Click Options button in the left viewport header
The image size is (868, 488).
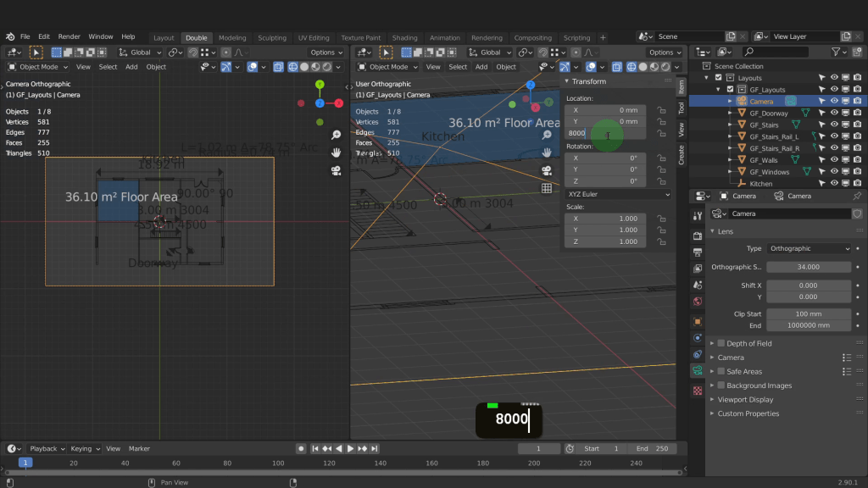point(325,53)
